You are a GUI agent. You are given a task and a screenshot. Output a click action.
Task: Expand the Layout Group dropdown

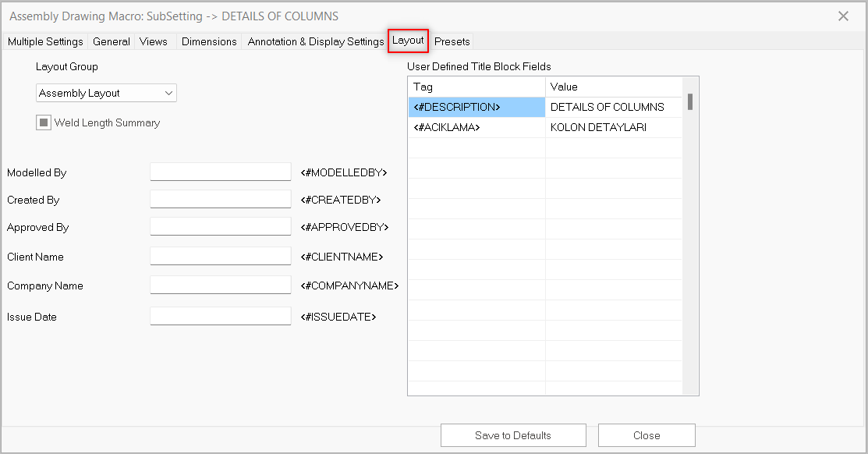click(107, 93)
